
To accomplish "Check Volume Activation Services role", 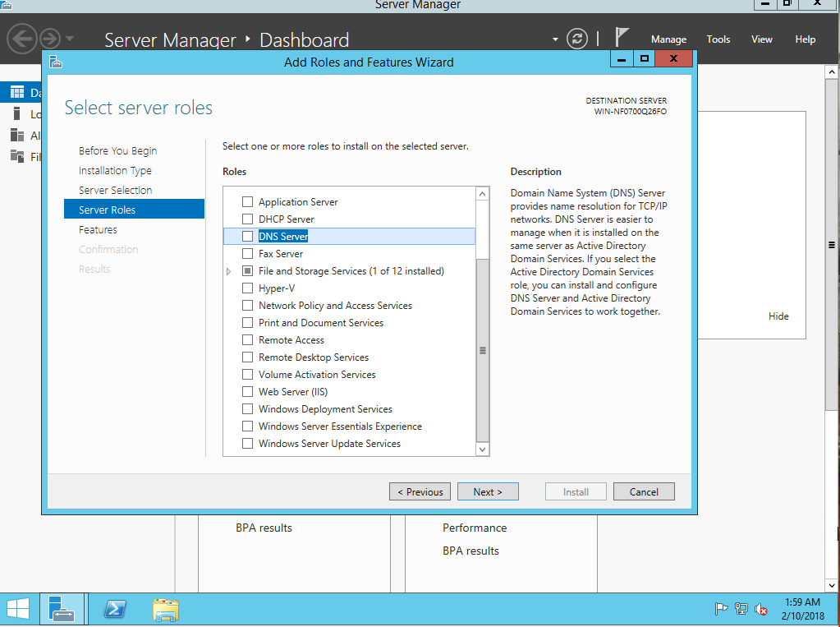I will click(x=247, y=374).
